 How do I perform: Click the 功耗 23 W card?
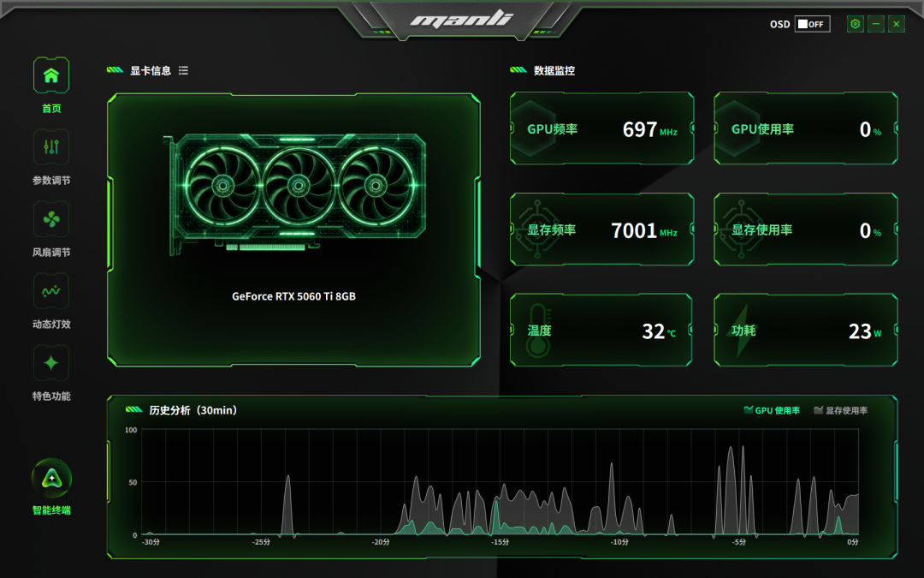pos(806,331)
